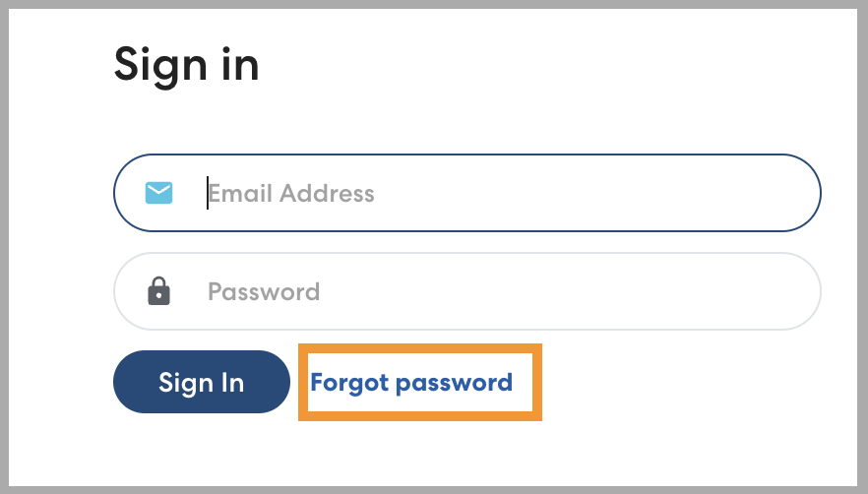868x494 pixels.
Task: Tap the padlock symbol beside Password
Action: [x=158, y=291]
